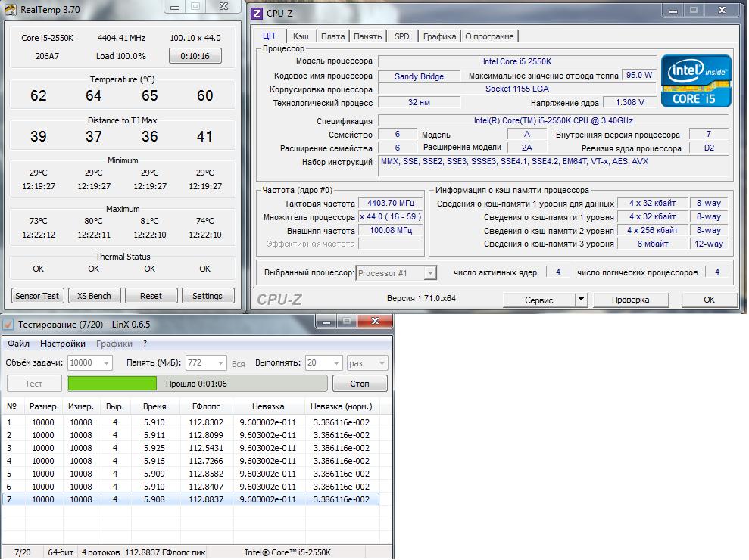The height and width of the screenshot is (560, 749).
Task: Open the раз units dropdown
Action: click(367, 363)
